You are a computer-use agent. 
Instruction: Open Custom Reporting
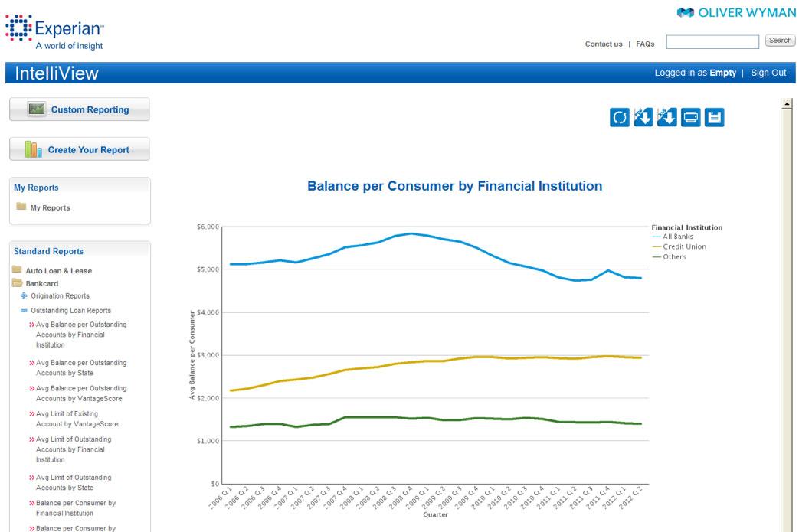(x=80, y=109)
